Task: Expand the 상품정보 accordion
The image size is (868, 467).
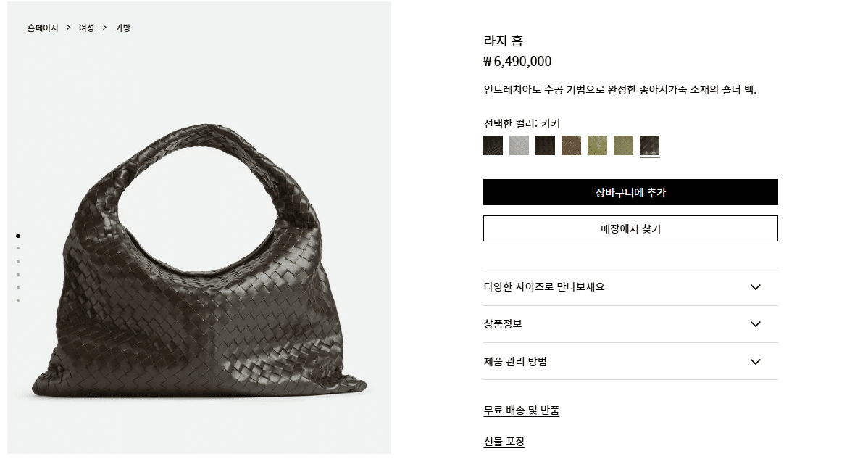Action: click(x=630, y=324)
